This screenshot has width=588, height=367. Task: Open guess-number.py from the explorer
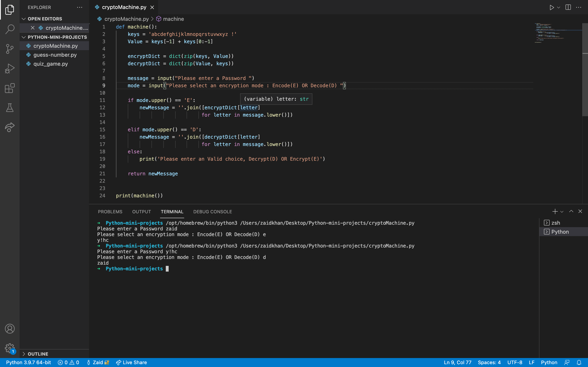tap(55, 55)
